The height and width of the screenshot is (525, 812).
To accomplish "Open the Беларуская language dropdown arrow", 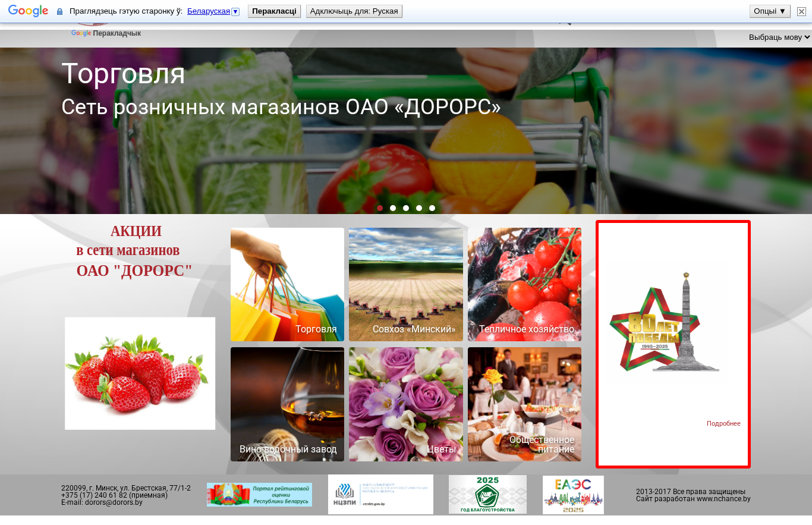I will click(x=235, y=11).
